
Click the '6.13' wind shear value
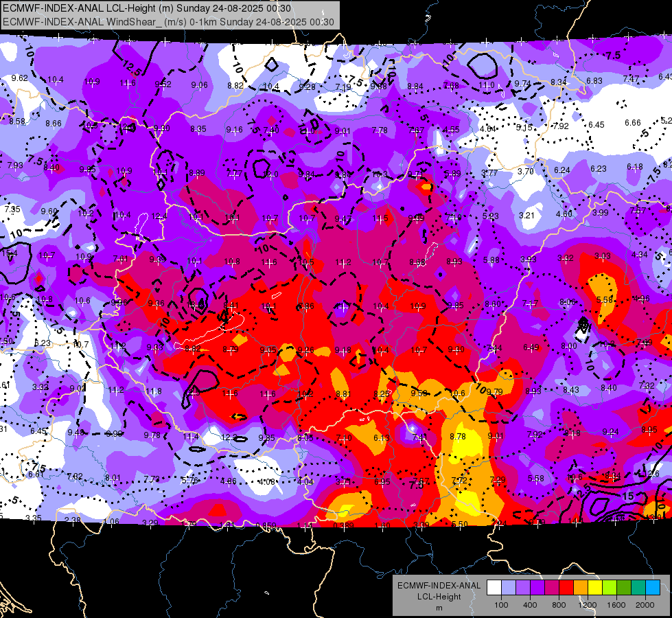pos(382,437)
